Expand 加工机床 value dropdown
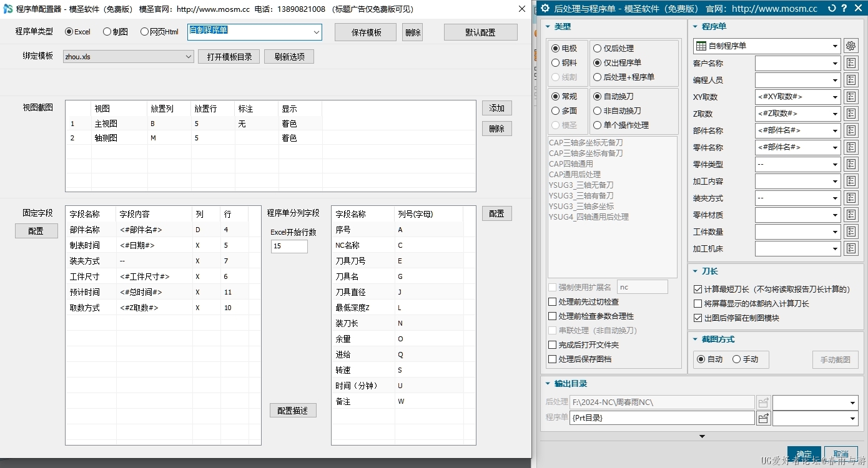The width and height of the screenshot is (868, 468). (836, 249)
